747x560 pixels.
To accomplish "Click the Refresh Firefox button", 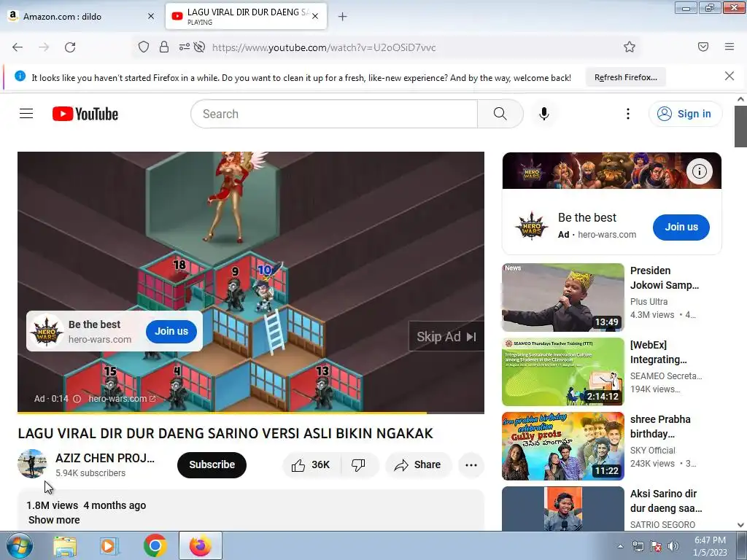I will click(625, 77).
